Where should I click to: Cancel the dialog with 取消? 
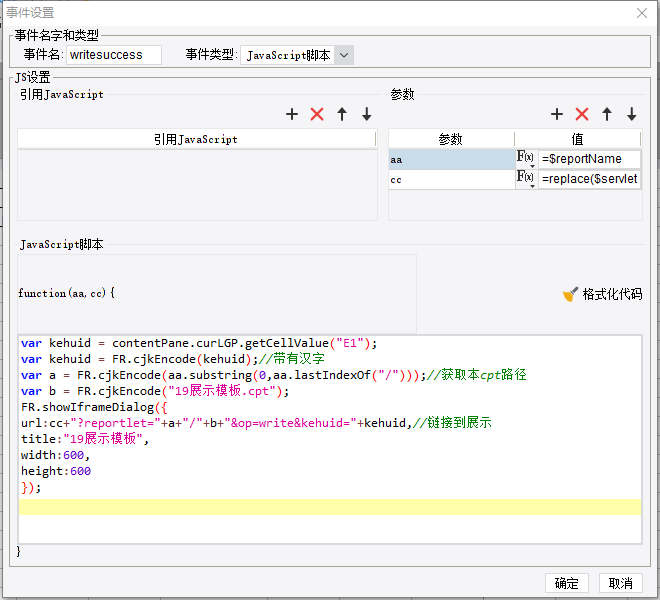click(x=620, y=583)
